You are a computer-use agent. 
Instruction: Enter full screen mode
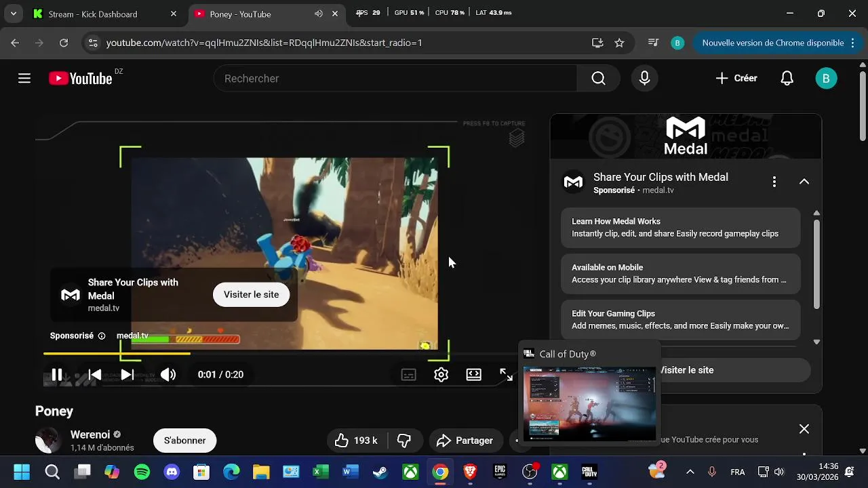click(x=507, y=375)
